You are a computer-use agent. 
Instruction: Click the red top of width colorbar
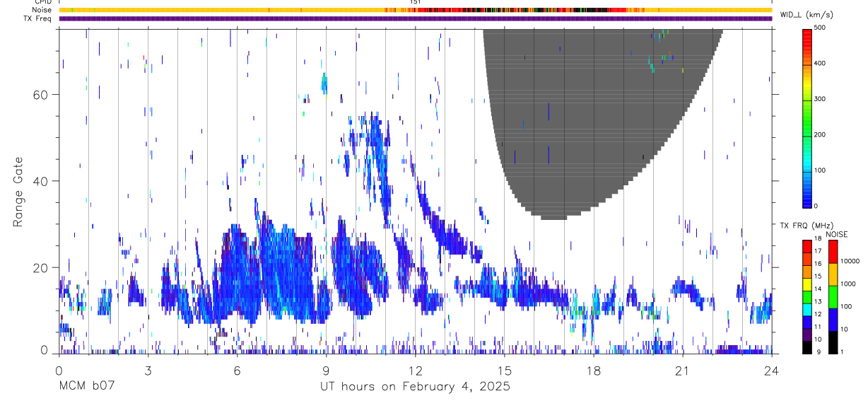807,35
